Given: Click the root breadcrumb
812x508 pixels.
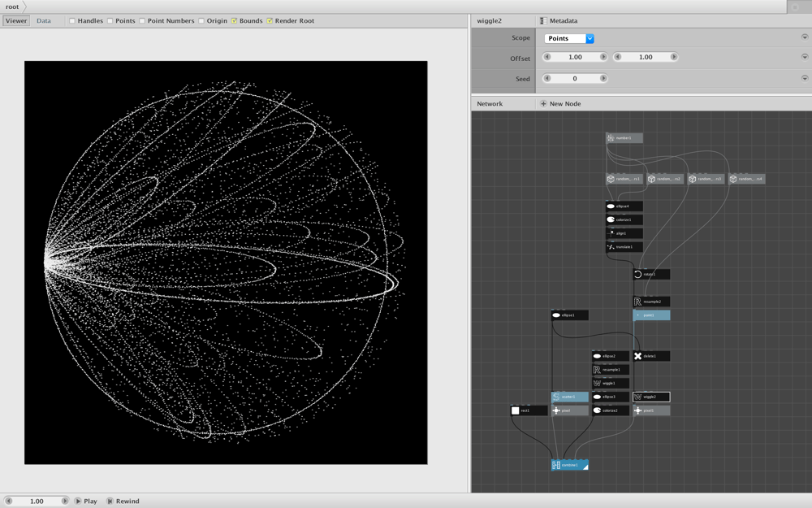Looking at the screenshot, I should coord(12,7).
